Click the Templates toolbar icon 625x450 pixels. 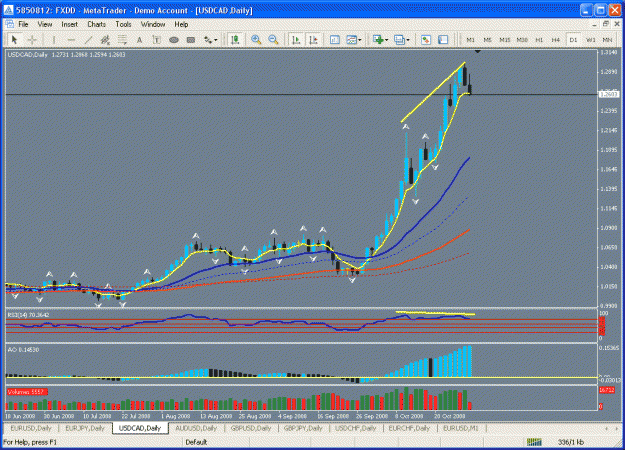[351, 40]
